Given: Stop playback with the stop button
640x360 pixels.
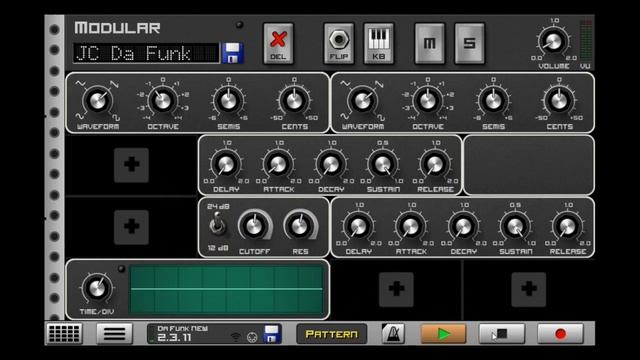Looking at the screenshot, I should (x=502, y=334).
